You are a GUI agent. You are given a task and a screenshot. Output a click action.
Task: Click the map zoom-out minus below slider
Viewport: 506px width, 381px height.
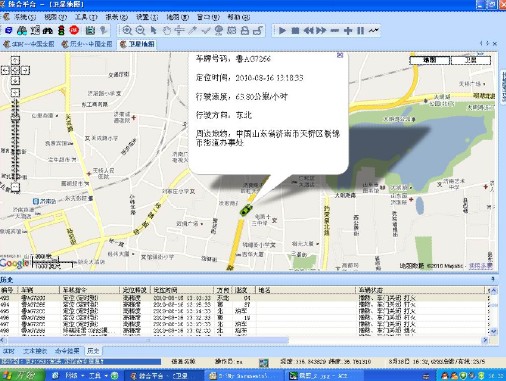coord(15,187)
